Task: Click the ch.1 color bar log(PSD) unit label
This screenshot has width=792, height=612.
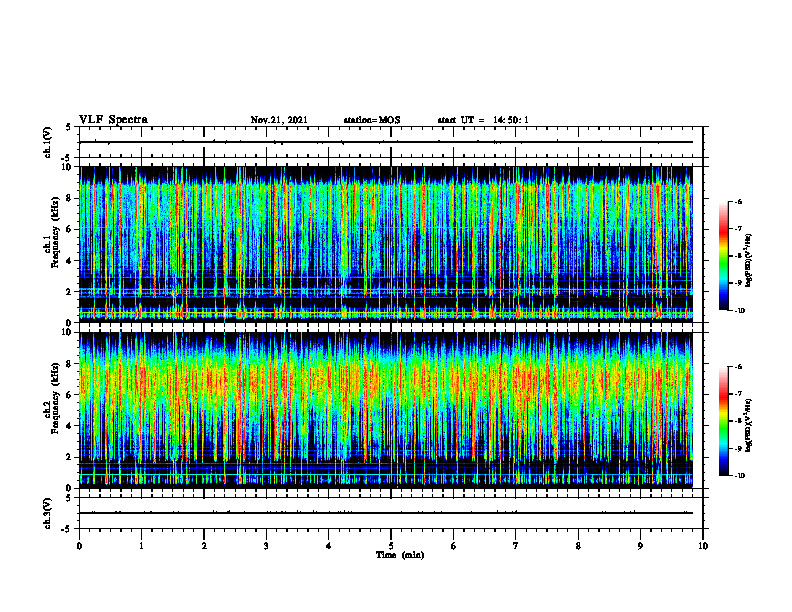Action: click(x=748, y=261)
